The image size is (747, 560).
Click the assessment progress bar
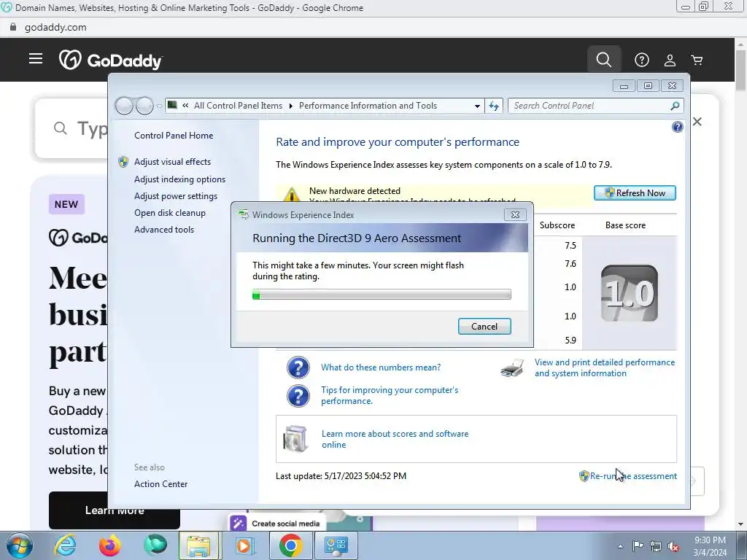(382, 295)
